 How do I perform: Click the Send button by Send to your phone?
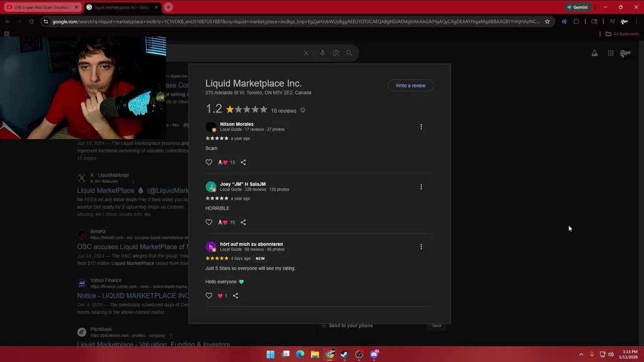click(437, 325)
